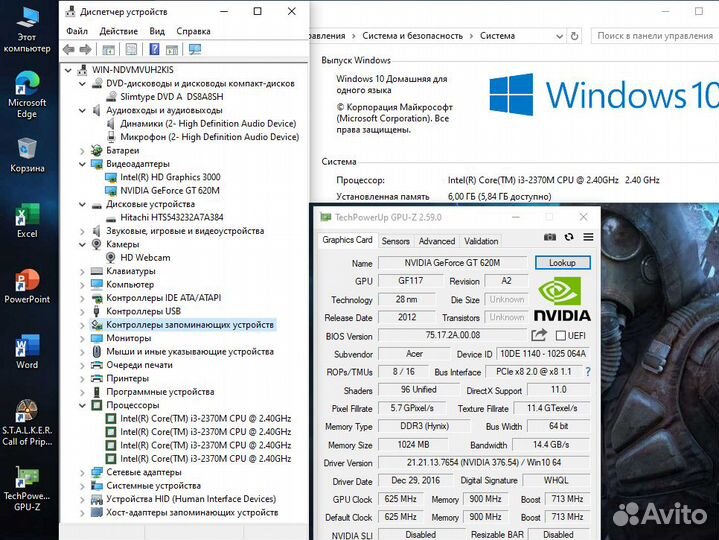Click the GPU-Z screenshot camera icon
This screenshot has width=719, height=540.
[x=549, y=237]
